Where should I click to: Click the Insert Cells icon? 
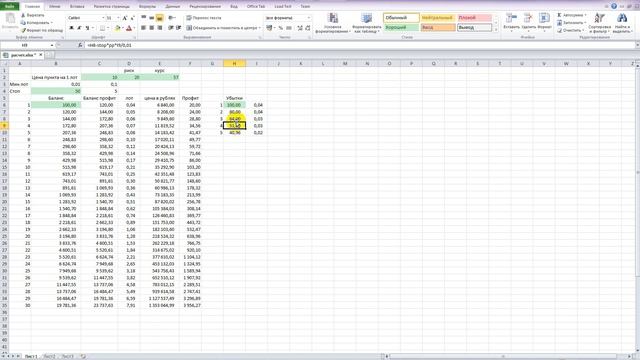point(511,18)
